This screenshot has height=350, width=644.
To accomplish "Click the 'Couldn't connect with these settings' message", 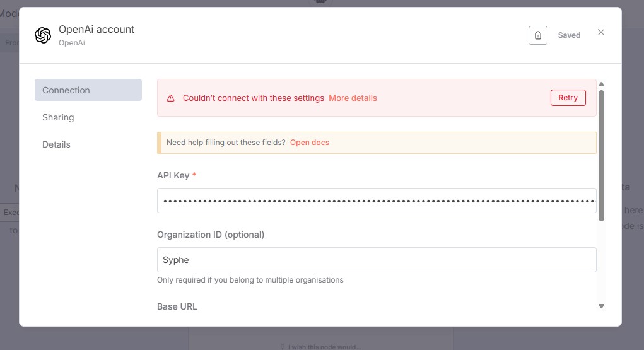I will click(x=254, y=98).
